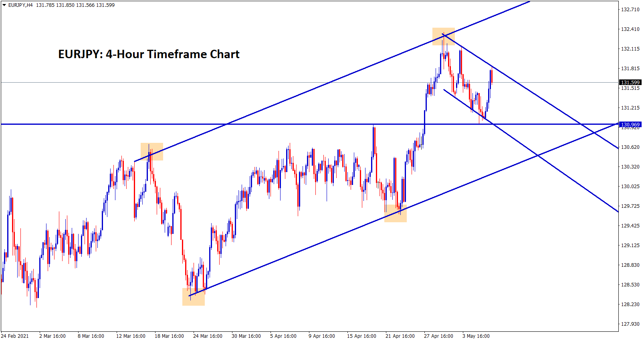The height and width of the screenshot is (341, 644).
Task: Select the 130.320 price scale value
Action: point(630,166)
